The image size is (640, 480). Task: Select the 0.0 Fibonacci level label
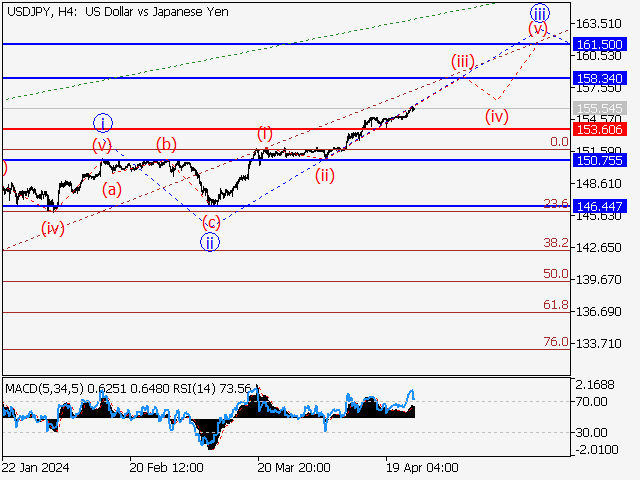click(559, 142)
